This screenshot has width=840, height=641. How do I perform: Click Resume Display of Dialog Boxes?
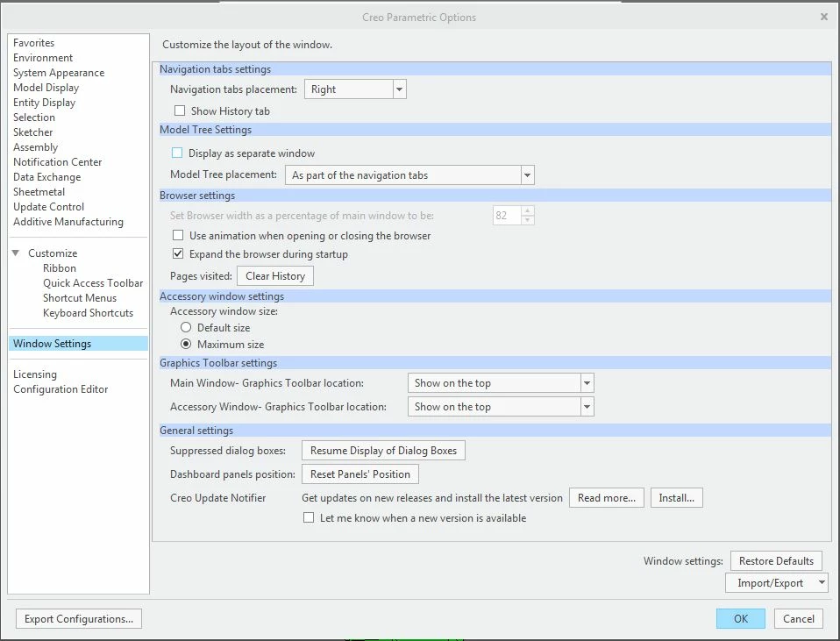click(383, 451)
